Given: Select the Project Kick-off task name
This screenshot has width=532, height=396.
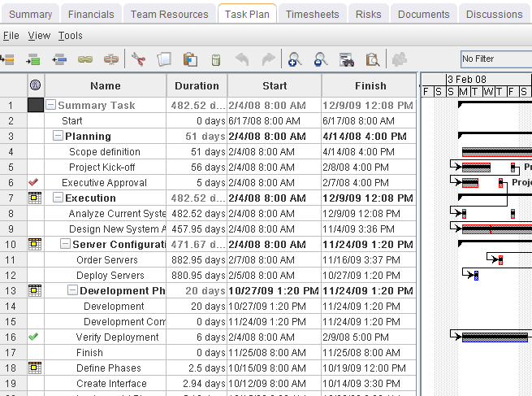Looking at the screenshot, I should (x=102, y=167).
